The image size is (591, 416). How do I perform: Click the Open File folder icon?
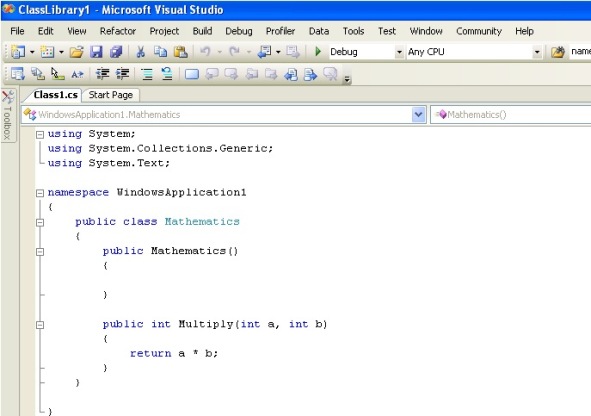76,52
